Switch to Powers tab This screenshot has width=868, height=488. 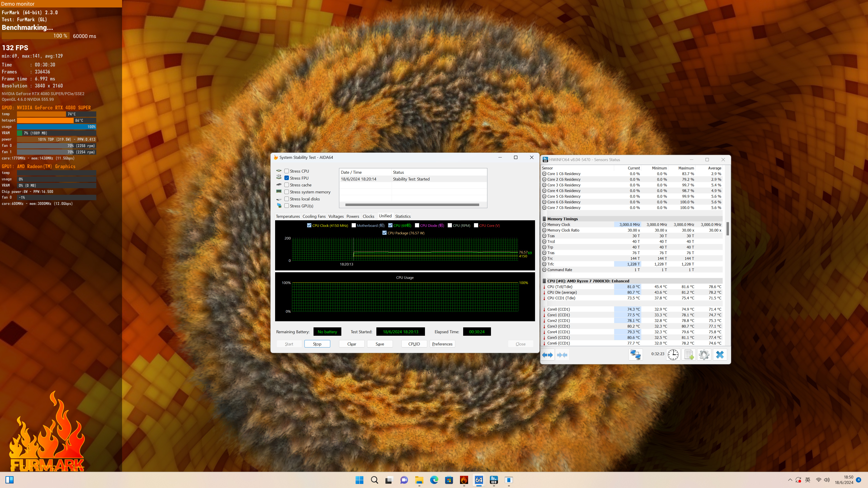click(x=353, y=216)
